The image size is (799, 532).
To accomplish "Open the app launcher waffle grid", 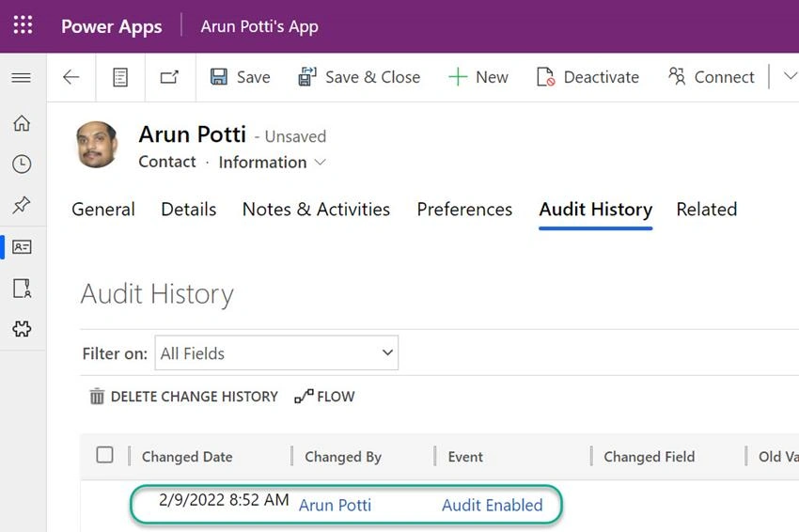I will (23, 24).
